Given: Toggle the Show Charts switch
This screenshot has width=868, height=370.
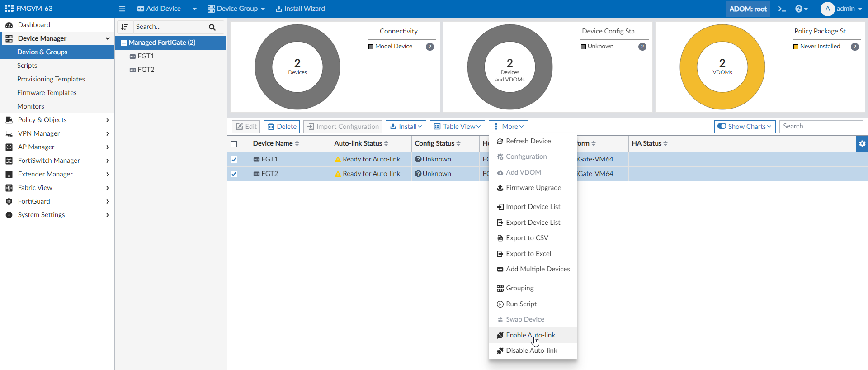Looking at the screenshot, I should (722, 126).
